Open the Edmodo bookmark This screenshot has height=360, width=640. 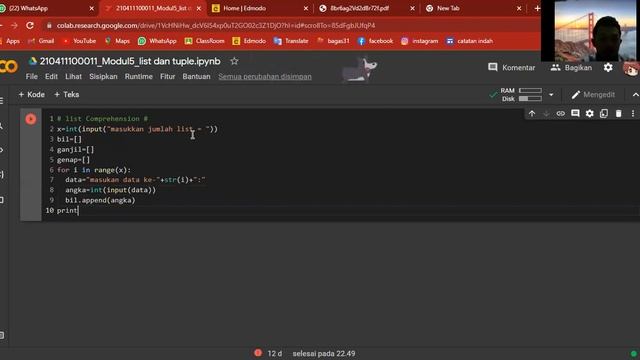[249, 41]
